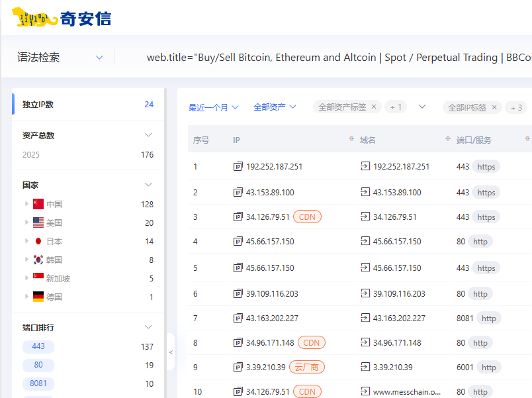
Task: Open domain link icon for 192.252.187.251
Action: pyautogui.click(x=365, y=166)
